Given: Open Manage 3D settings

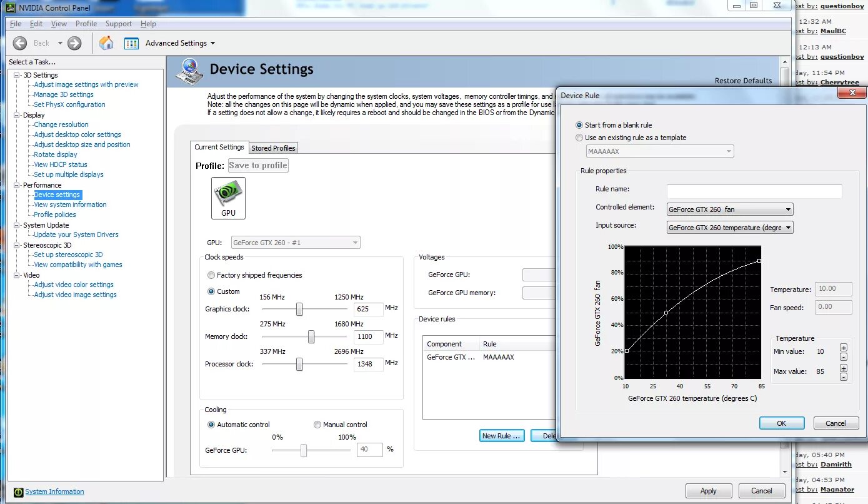Looking at the screenshot, I should (64, 94).
